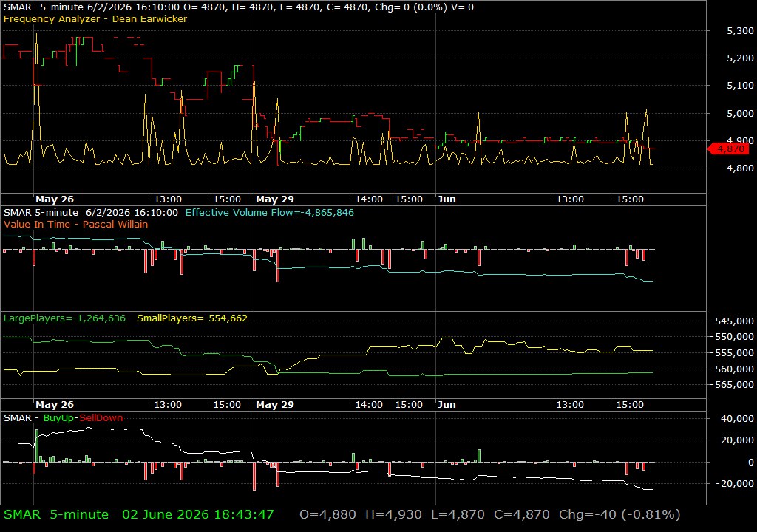Click the -545,000 axis value
757x532 pixels.
click(733, 321)
